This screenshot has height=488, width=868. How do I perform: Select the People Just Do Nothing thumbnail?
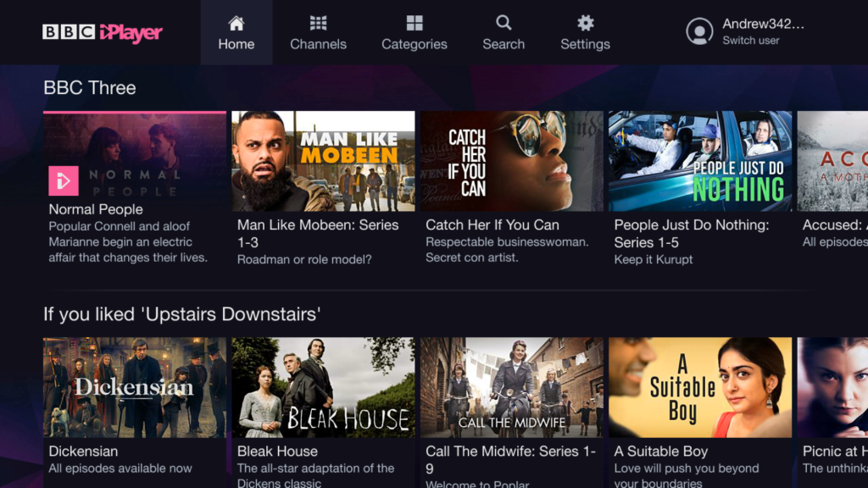point(700,161)
